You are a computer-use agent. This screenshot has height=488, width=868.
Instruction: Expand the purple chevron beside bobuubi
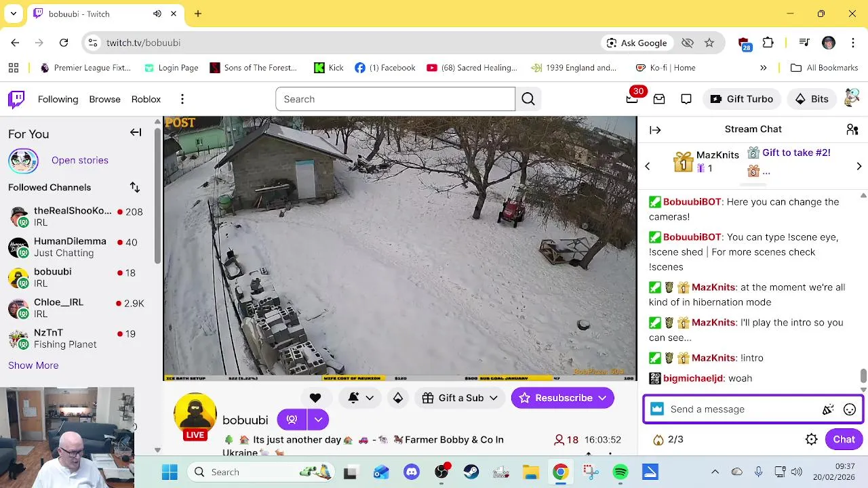point(318,420)
